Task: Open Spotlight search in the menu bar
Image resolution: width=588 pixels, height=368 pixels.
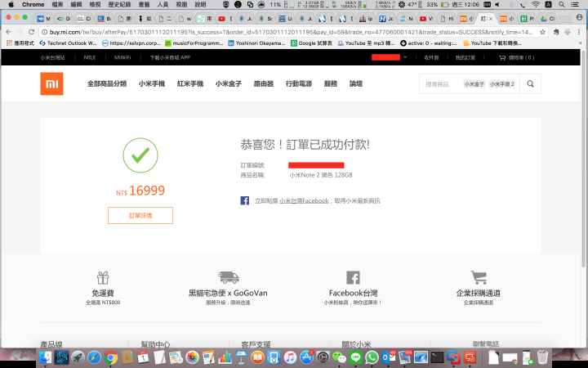Action: coord(561,5)
